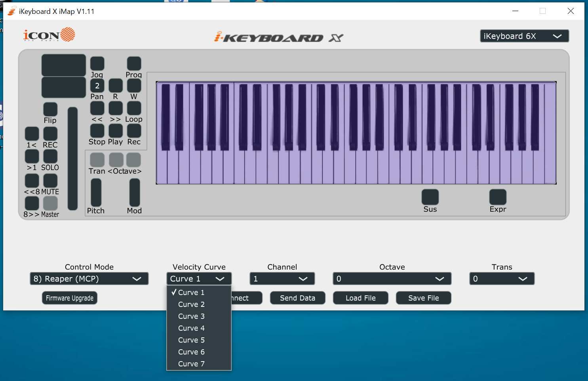
Task: Click the lower large display pad
Action: click(64, 87)
